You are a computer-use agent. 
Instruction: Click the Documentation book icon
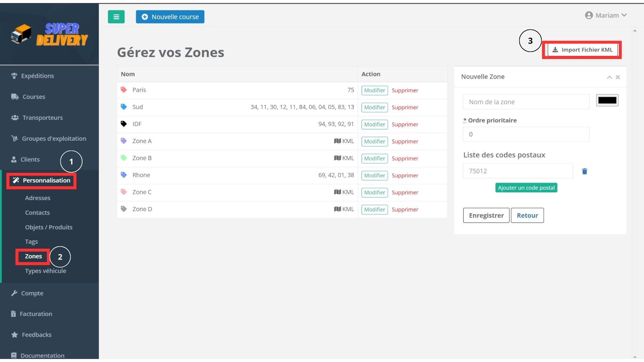click(14, 355)
